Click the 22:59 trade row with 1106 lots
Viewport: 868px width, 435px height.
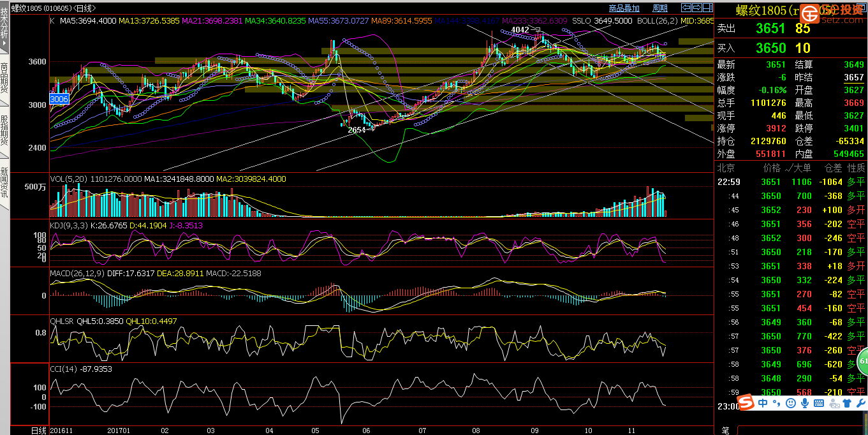pos(791,182)
